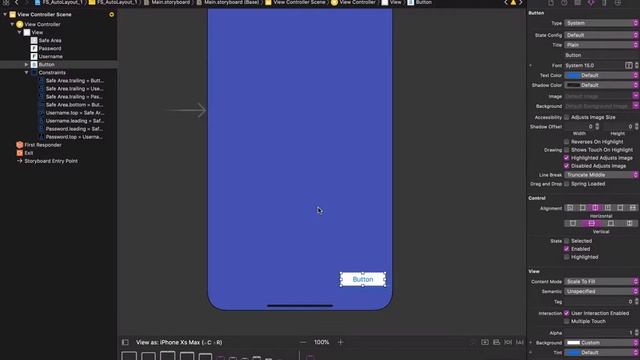The height and width of the screenshot is (360, 640).
Task: Set vertical alignment to center
Action: coord(591,223)
